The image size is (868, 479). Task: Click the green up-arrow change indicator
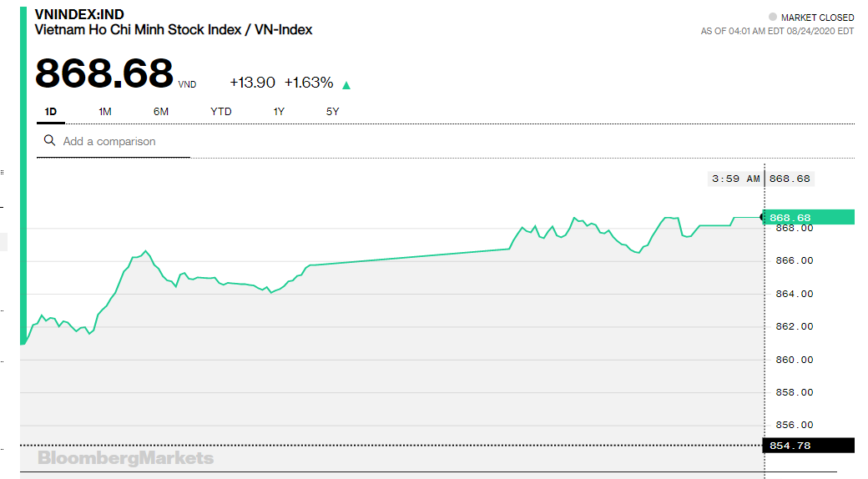346,85
